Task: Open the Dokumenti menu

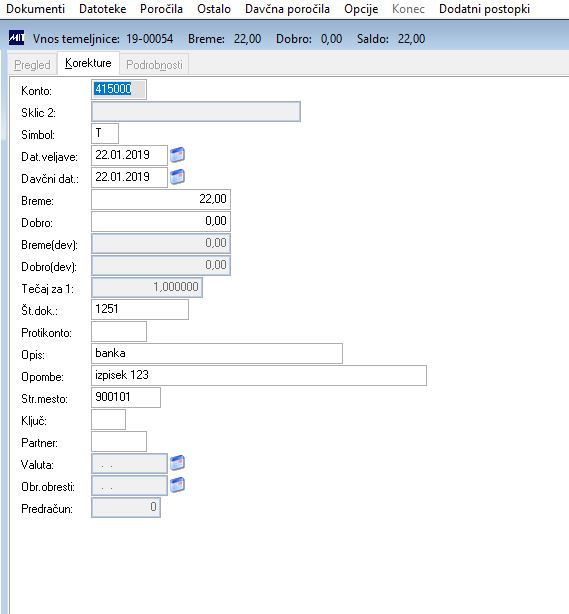Action: click(x=36, y=9)
